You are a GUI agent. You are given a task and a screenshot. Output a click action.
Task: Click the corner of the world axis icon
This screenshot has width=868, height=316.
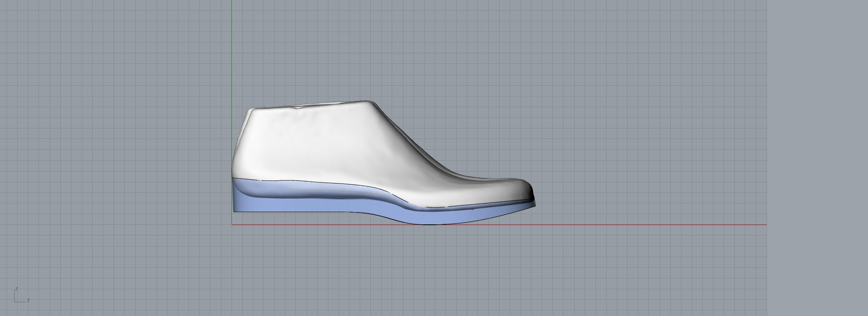15,302
